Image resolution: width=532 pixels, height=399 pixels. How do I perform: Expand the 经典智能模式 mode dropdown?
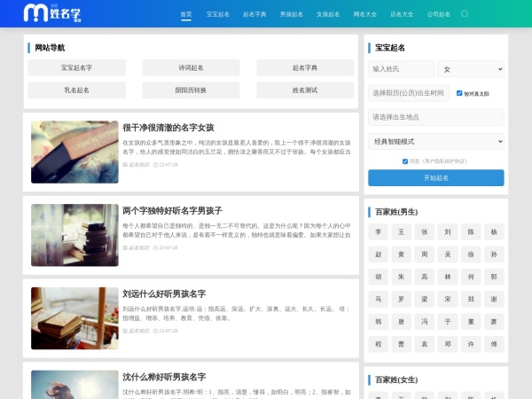436,142
